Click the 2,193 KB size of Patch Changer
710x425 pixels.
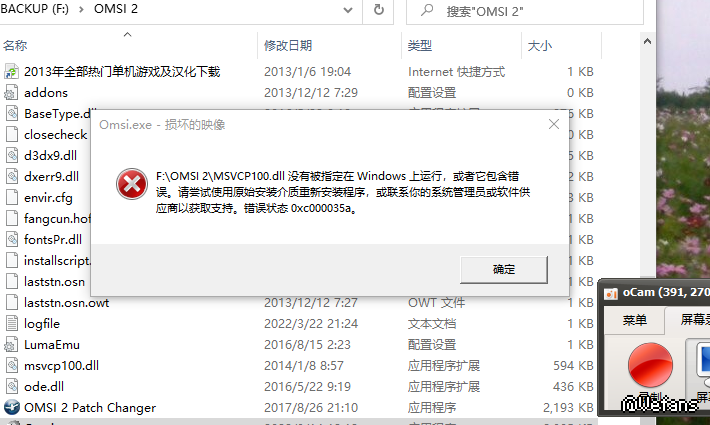coord(568,407)
